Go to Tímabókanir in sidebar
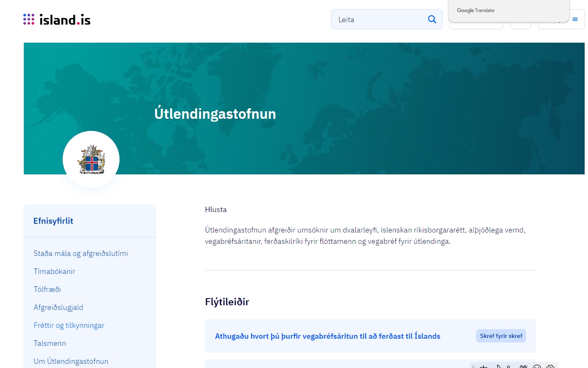The width and height of the screenshot is (588, 368). click(54, 271)
